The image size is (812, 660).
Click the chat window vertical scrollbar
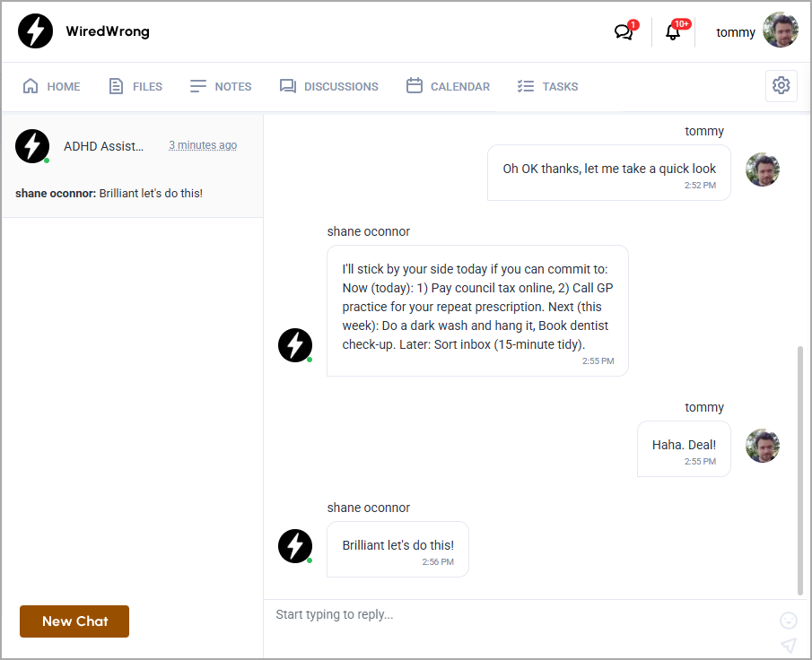800,468
